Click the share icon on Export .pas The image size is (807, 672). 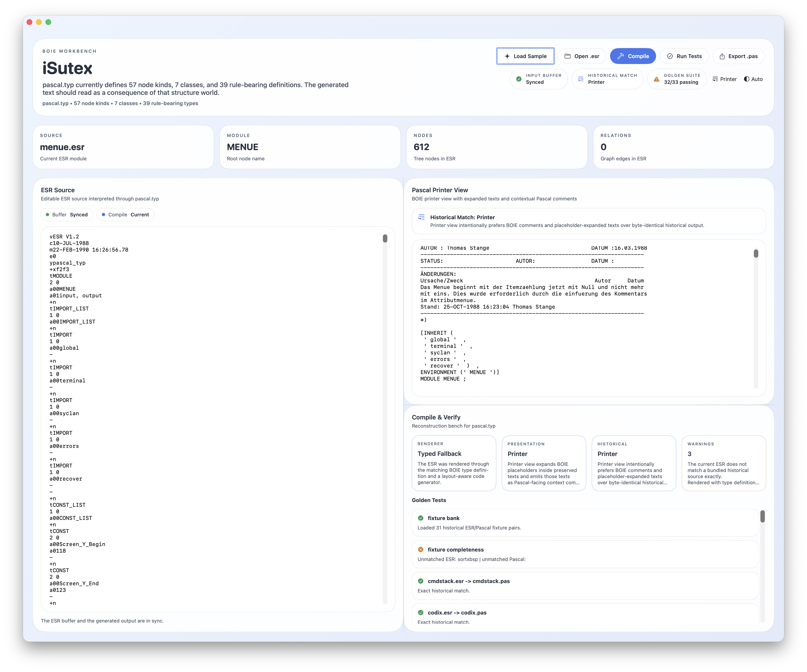[722, 56]
